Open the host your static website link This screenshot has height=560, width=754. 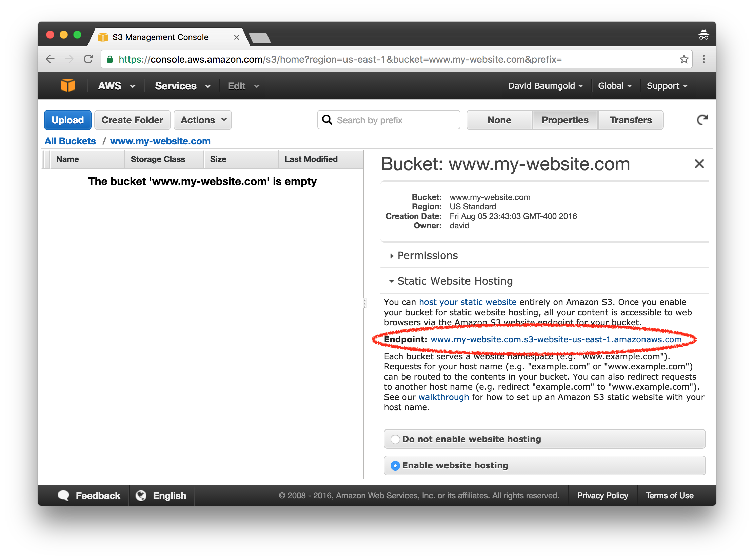468,302
